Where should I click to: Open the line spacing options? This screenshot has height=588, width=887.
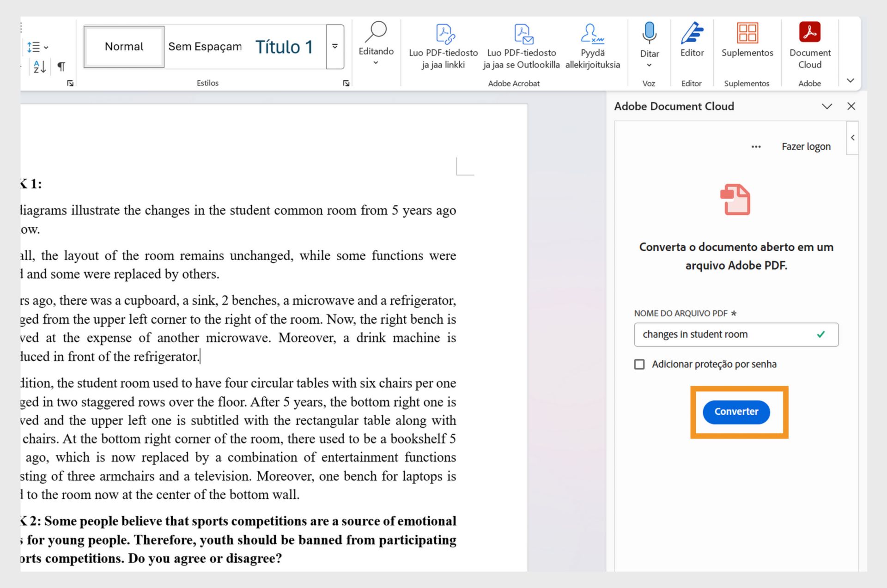37,47
